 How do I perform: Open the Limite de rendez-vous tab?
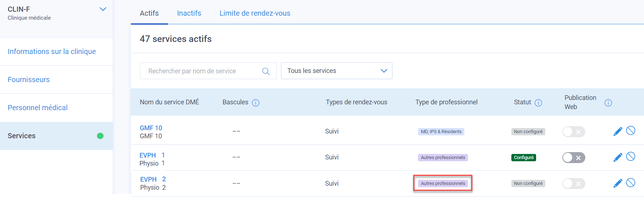pyautogui.click(x=255, y=13)
